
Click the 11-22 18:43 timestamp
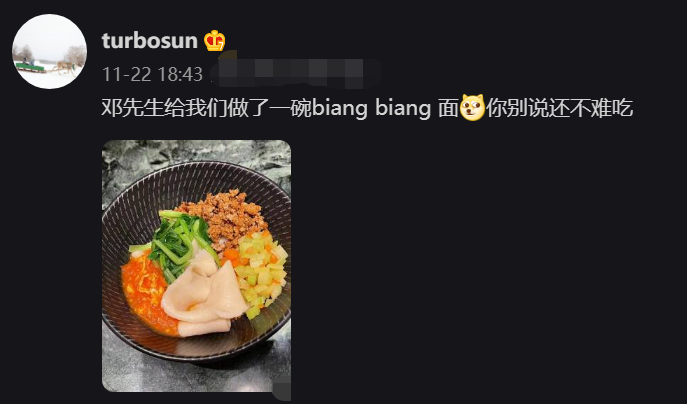(x=152, y=74)
